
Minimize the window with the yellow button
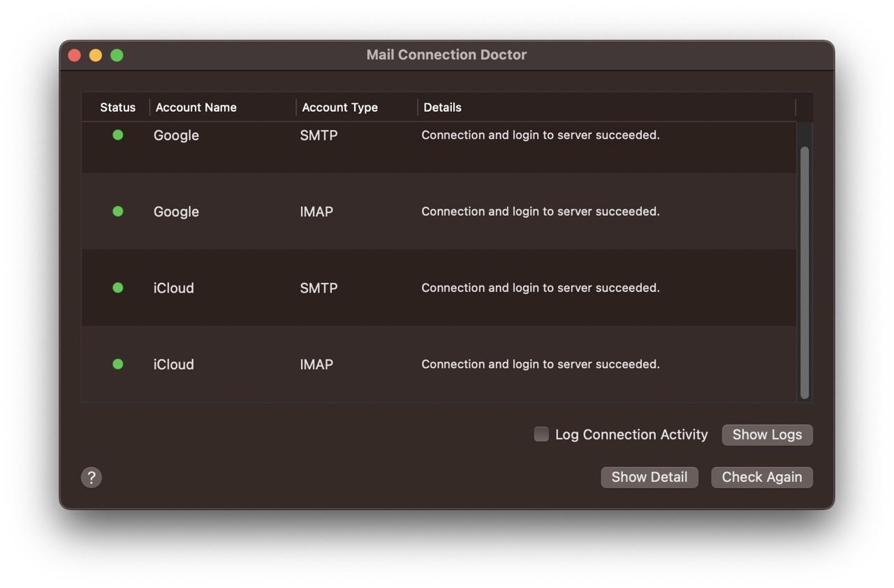(96, 55)
